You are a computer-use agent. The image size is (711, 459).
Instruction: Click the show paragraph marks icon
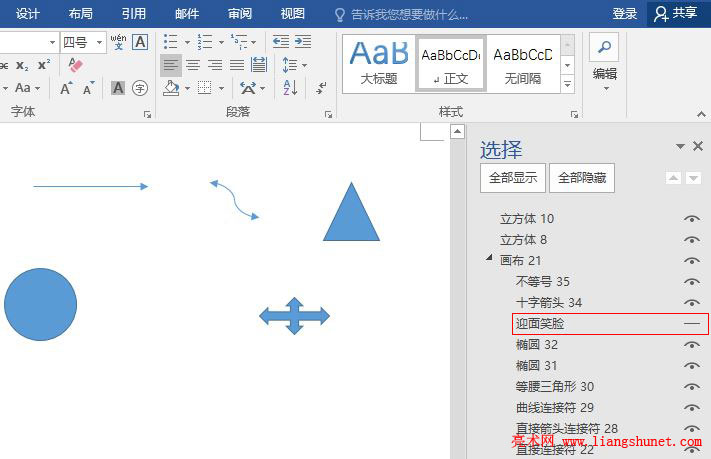[x=321, y=88]
